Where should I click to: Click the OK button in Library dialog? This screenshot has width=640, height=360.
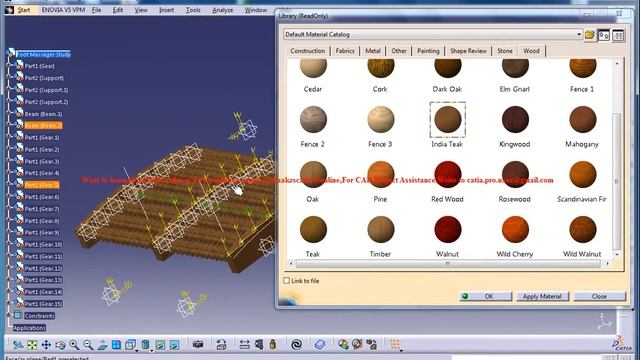(486, 296)
